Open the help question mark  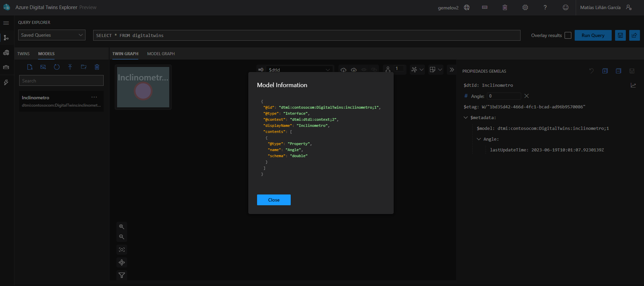(x=545, y=7)
